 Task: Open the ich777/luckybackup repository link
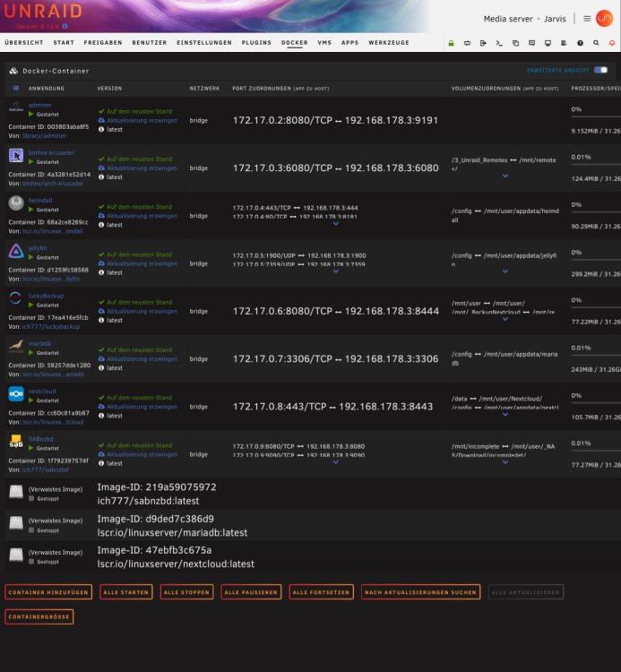(x=51, y=326)
